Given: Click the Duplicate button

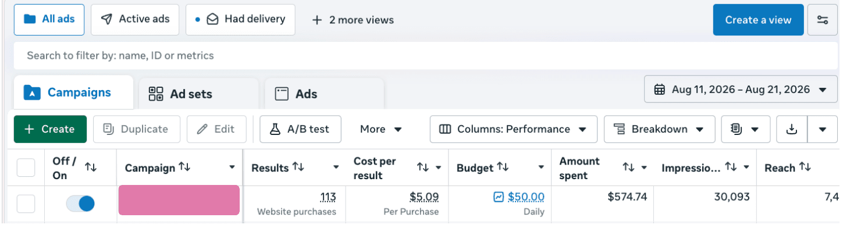Looking at the screenshot, I should (x=137, y=129).
